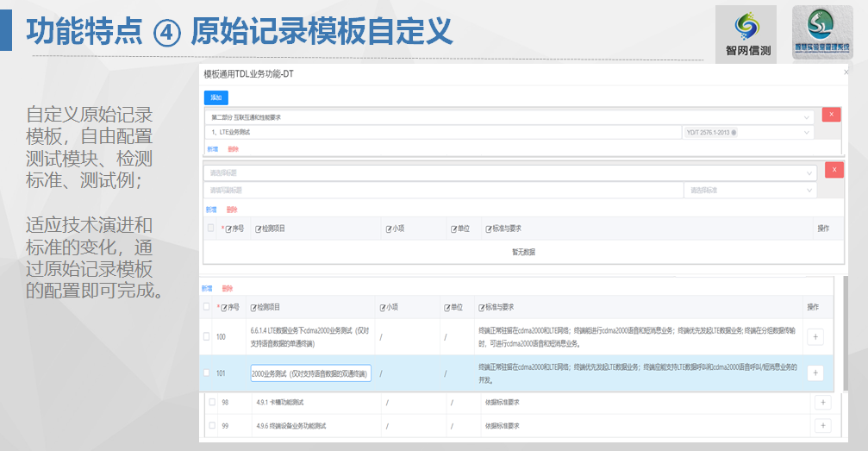Click the 小项 edit icon in the table containing row 100

point(383,308)
